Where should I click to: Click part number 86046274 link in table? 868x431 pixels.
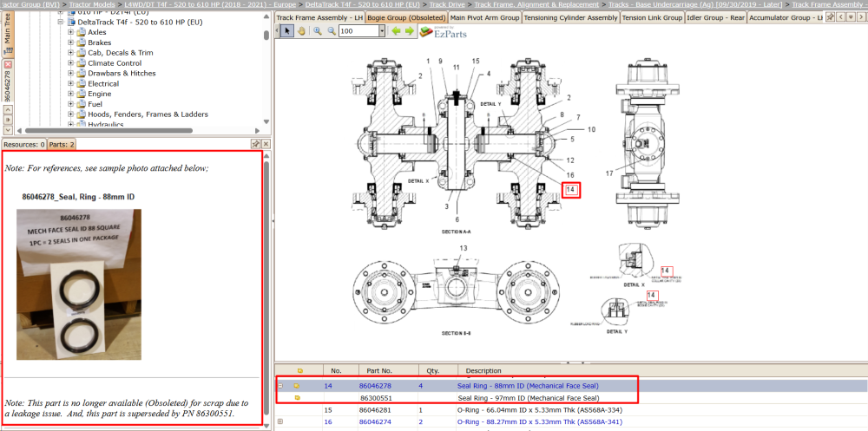(375, 421)
